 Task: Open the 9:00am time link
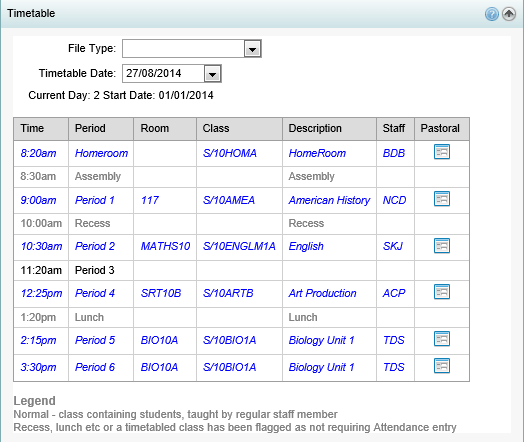[x=38, y=200]
